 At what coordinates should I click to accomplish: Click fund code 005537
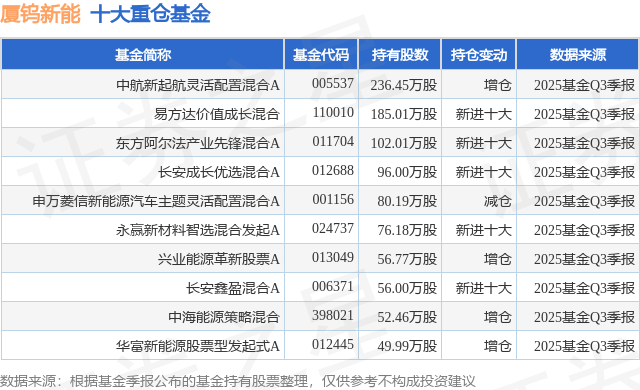(x=333, y=83)
